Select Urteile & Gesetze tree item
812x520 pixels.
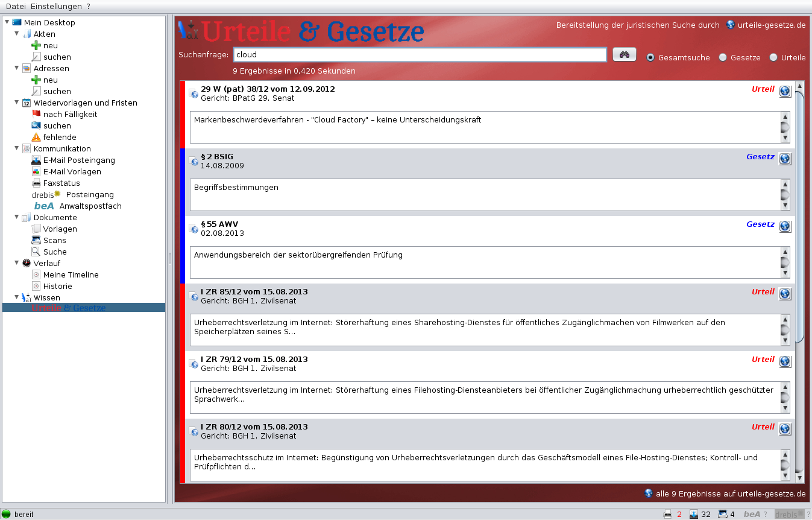pyautogui.click(x=69, y=308)
